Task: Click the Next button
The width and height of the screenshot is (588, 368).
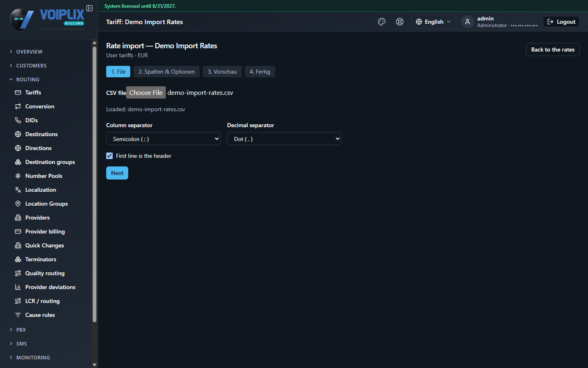Action: (117, 173)
